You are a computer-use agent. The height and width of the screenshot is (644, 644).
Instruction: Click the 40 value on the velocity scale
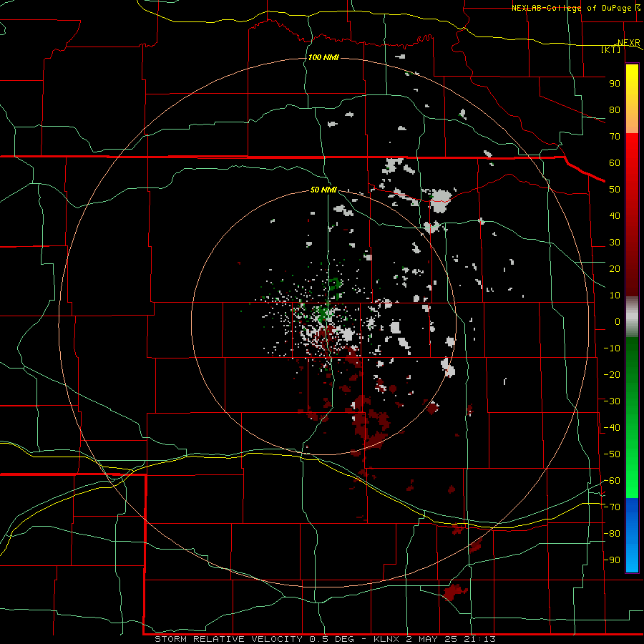coord(615,216)
